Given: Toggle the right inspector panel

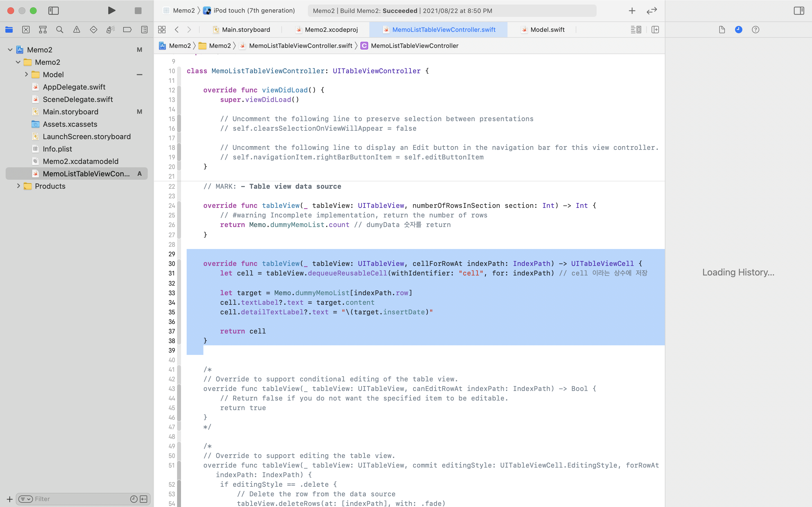Looking at the screenshot, I should point(798,10).
